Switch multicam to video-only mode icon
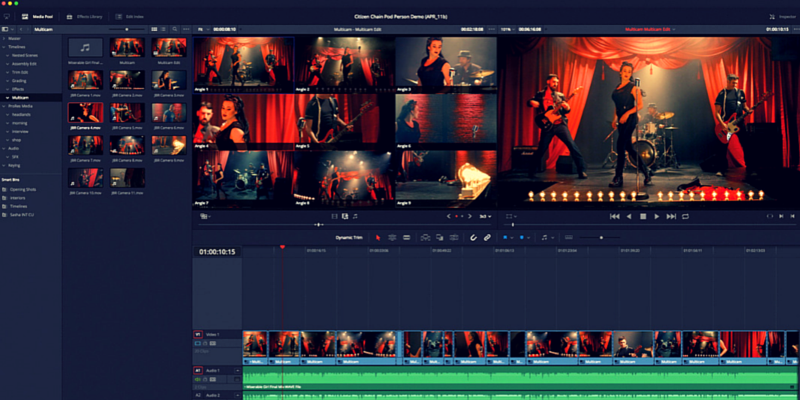The height and width of the screenshot is (400, 800). [x=335, y=216]
